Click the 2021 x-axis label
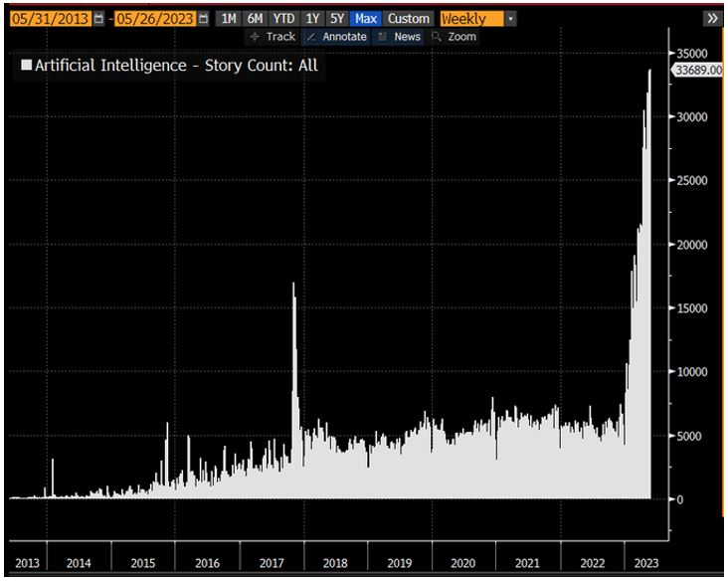 [527, 563]
